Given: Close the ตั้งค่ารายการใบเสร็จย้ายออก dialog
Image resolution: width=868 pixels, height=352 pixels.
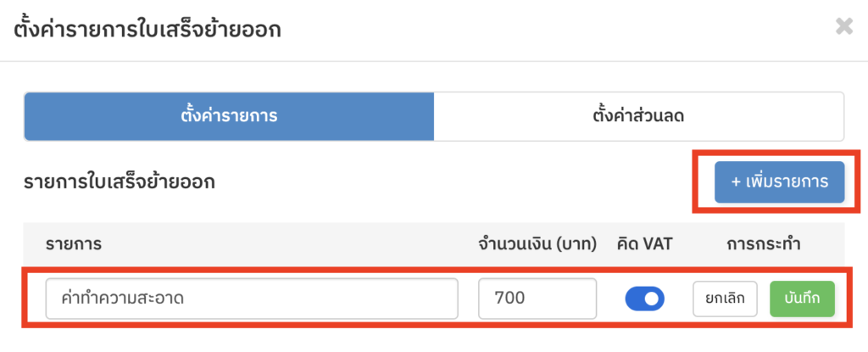Looking at the screenshot, I should click(x=843, y=26).
